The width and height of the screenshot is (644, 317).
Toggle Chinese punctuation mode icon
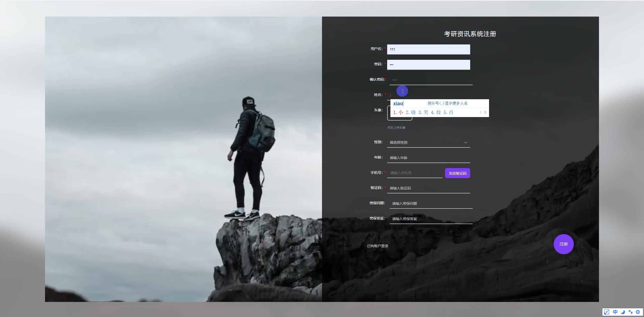630,312
